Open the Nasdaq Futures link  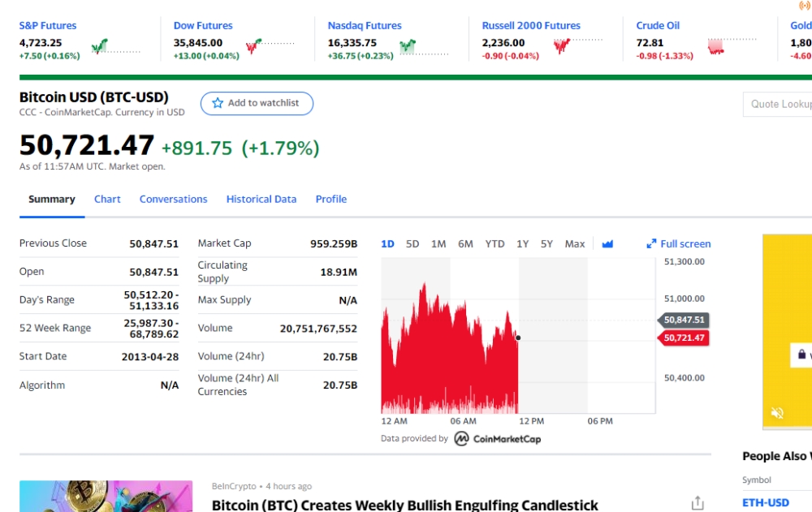pos(365,25)
